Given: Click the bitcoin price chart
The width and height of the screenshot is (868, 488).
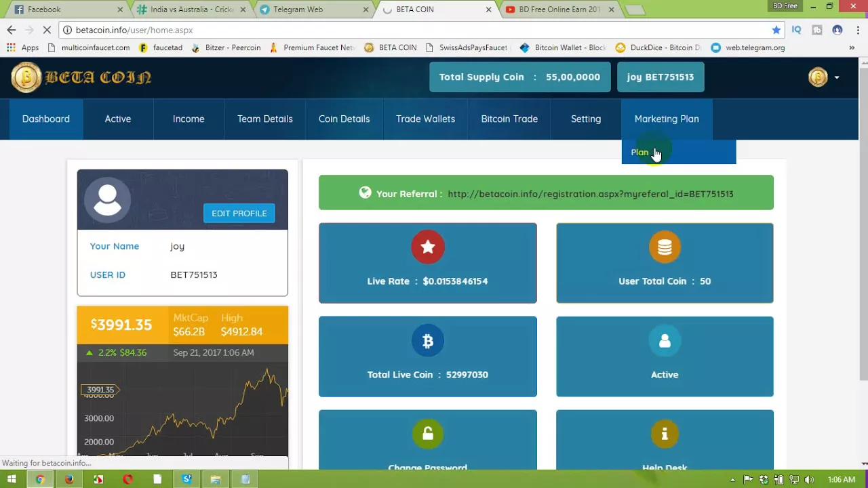Looking at the screenshot, I should pos(182,410).
